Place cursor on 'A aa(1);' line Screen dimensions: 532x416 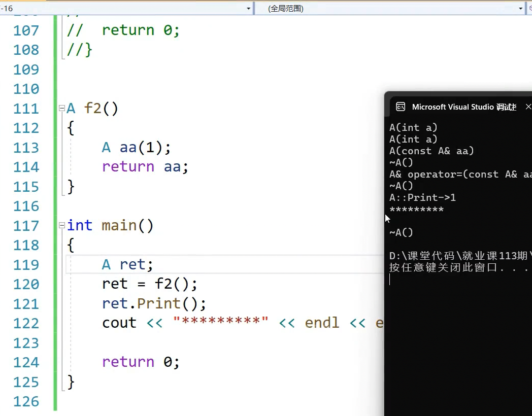[x=136, y=148]
